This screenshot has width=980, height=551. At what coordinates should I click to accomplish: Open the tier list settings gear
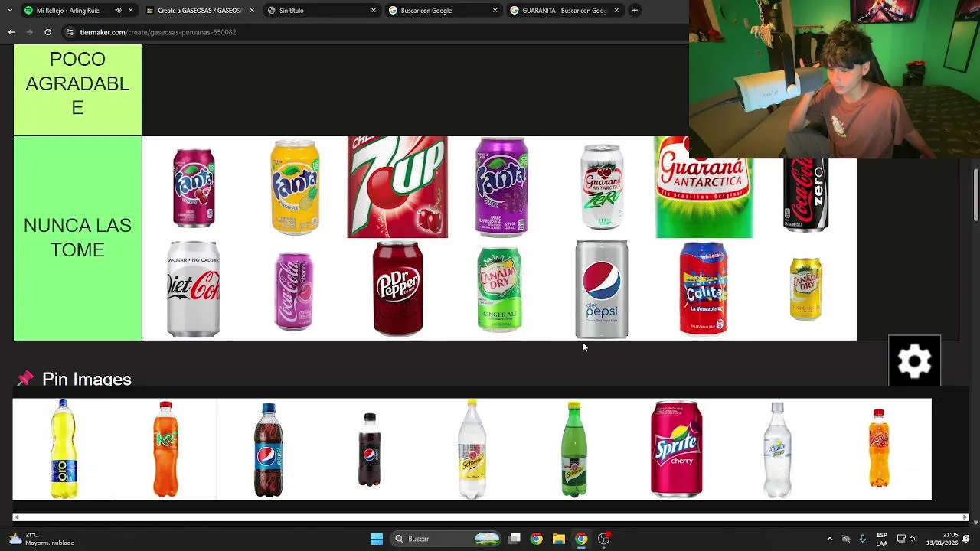pyautogui.click(x=914, y=361)
